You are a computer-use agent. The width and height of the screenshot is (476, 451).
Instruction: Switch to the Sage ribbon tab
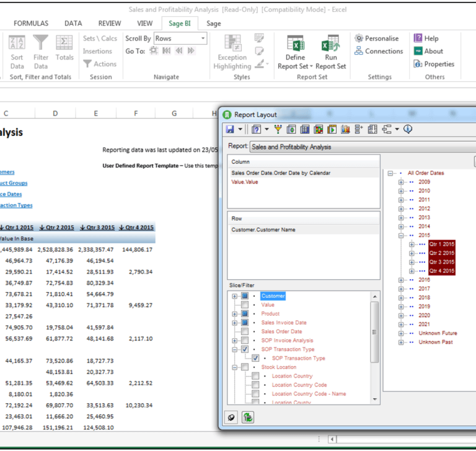pyautogui.click(x=214, y=24)
